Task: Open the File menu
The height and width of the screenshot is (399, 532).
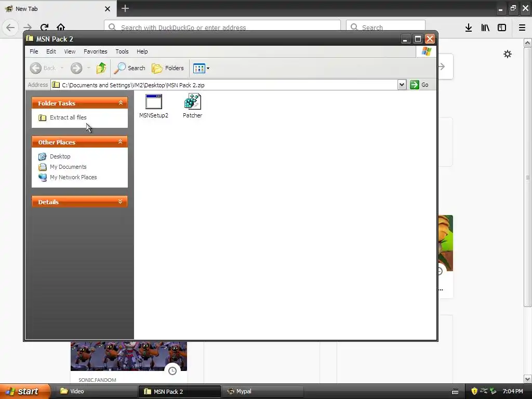Action: (34, 51)
